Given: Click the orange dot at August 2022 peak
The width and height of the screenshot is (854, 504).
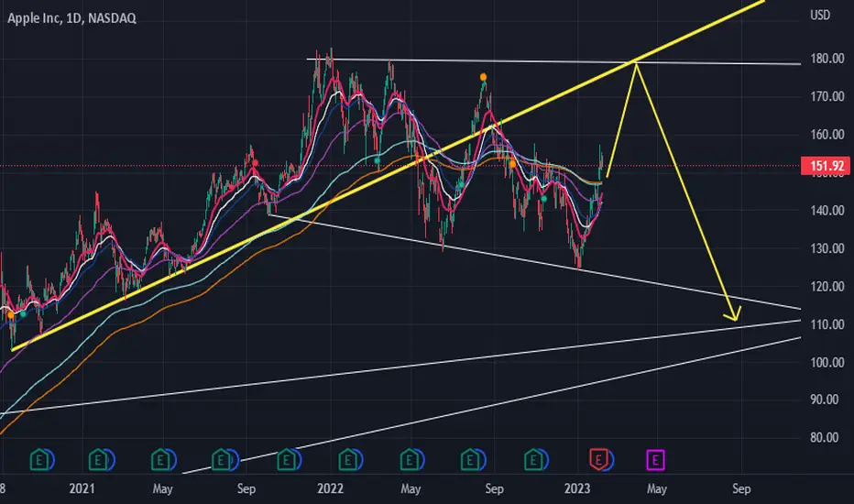Looking at the screenshot, I should 483,77.
